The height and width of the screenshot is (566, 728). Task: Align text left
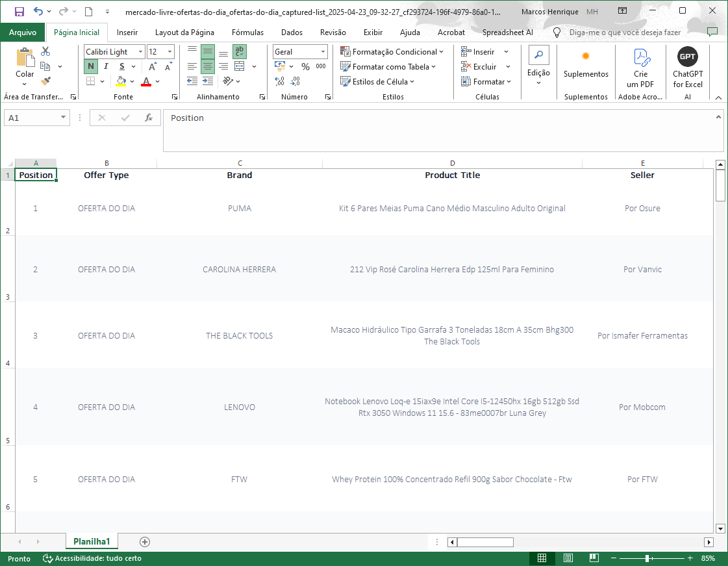(192, 66)
